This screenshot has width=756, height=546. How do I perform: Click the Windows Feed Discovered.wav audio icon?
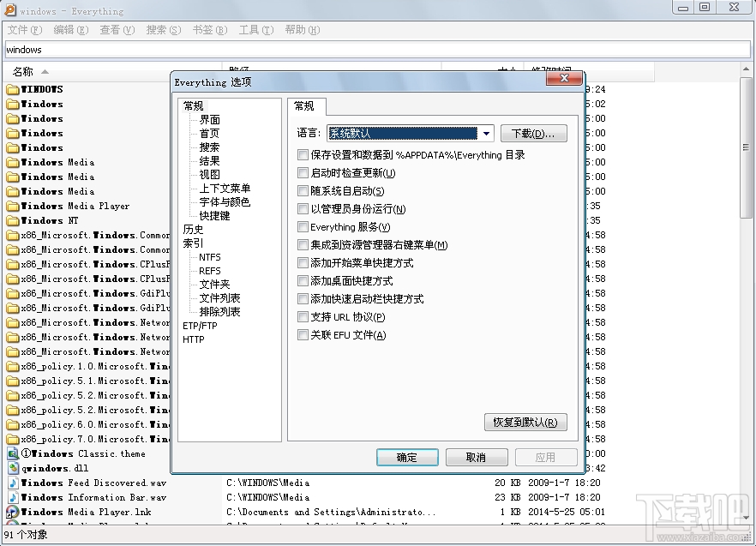pos(13,483)
